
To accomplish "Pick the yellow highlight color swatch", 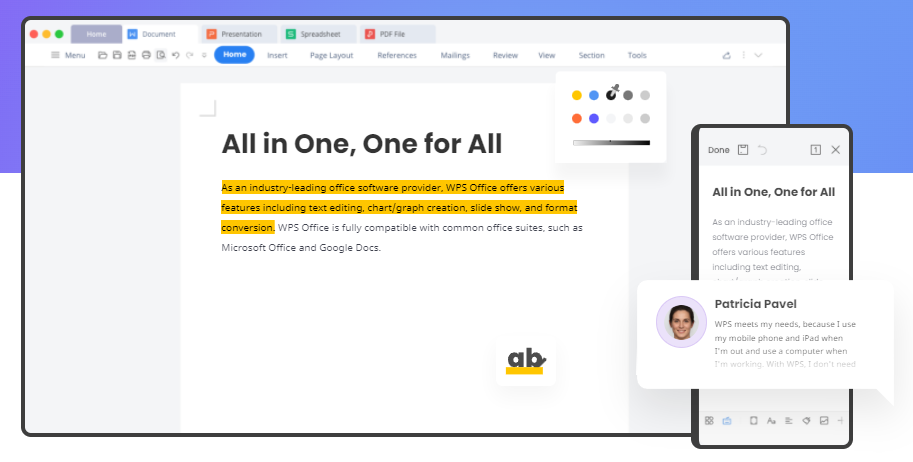I will [x=576, y=95].
